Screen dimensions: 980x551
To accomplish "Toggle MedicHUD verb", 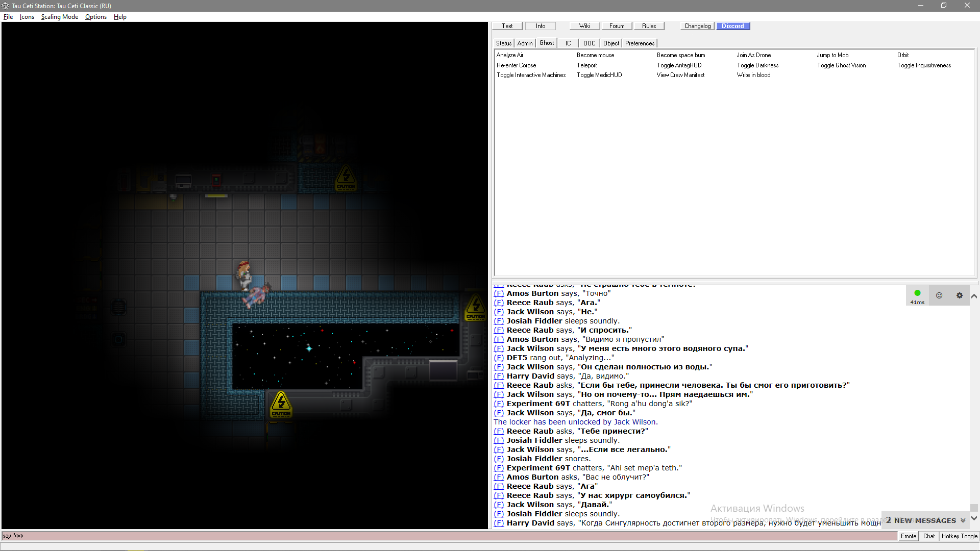I will click(x=599, y=75).
